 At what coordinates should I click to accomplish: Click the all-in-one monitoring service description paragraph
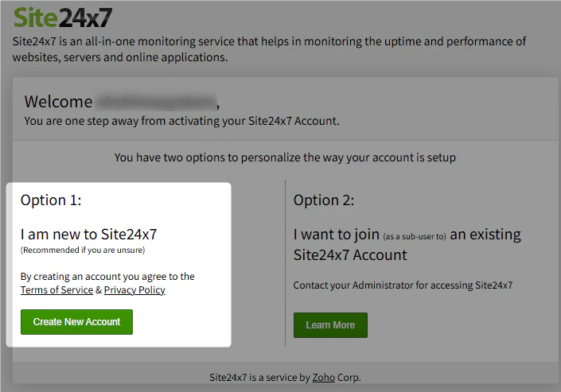(x=269, y=49)
